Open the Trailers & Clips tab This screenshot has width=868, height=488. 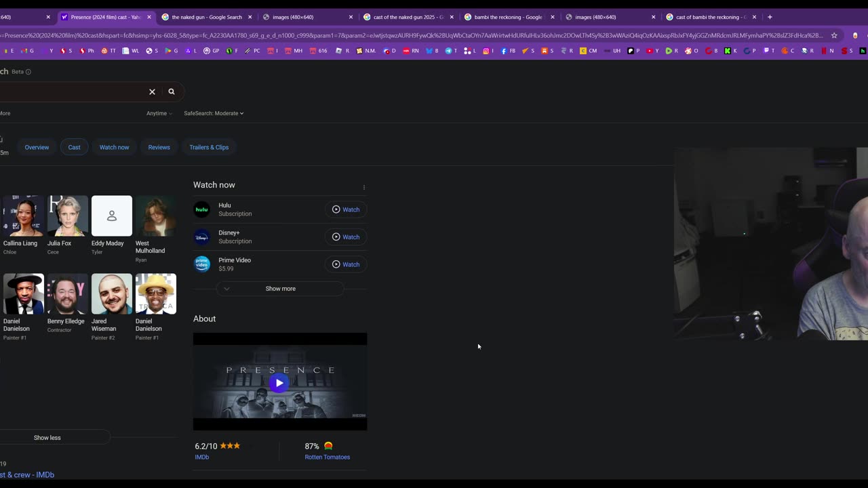(x=209, y=147)
